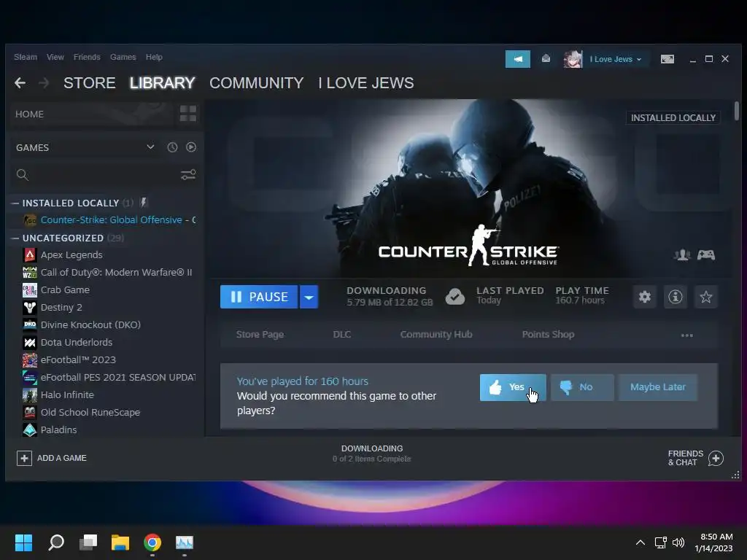747x560 pixels.
Task: Open dropdown arrow next to Pause button
Action: pyautogui.click(x=309, y=297)
